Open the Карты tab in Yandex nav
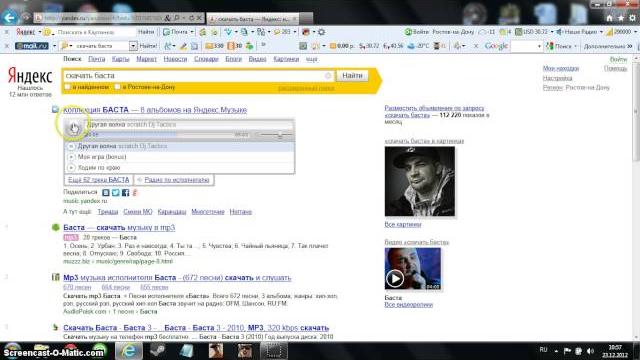Image resolution: width=640 pixels, height=360 pixels. (x=120, y=59)
